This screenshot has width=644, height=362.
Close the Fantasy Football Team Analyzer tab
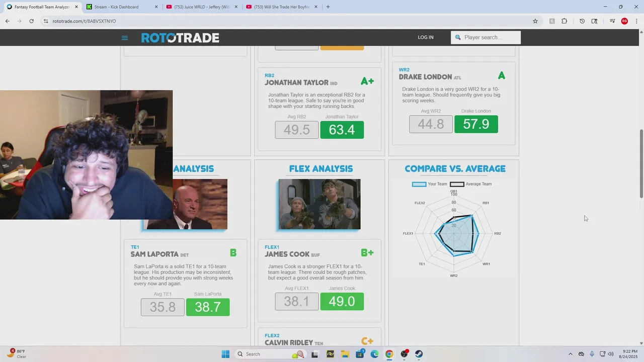click(x=76, y=7)
